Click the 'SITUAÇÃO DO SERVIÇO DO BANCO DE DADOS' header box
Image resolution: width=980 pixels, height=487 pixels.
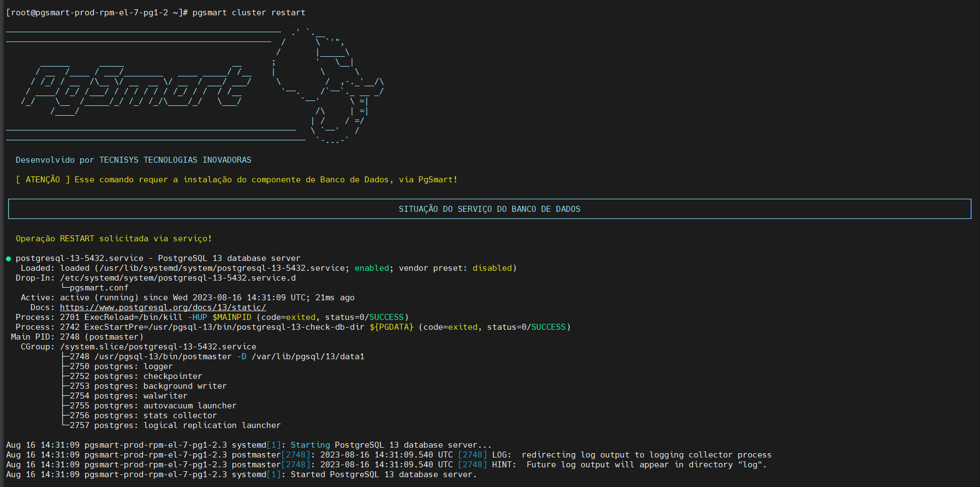(489, 209)
